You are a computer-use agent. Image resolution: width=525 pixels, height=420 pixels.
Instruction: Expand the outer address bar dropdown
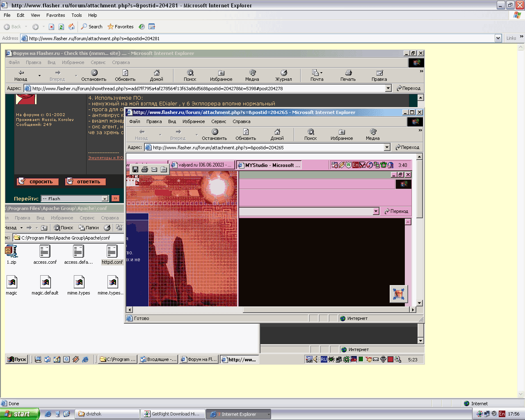click(x=498, y=39)
